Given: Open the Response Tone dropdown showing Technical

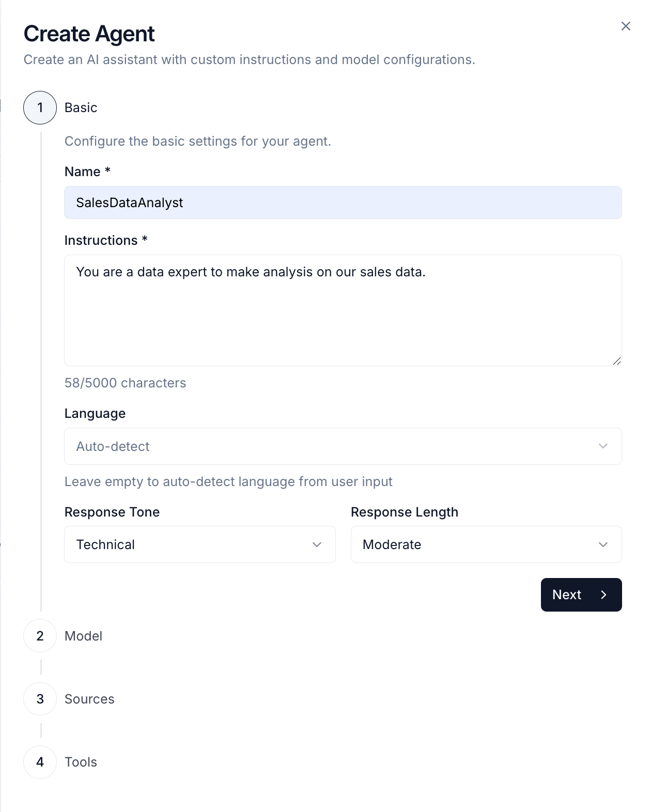Looking at the screenshot, I should 199,544.
